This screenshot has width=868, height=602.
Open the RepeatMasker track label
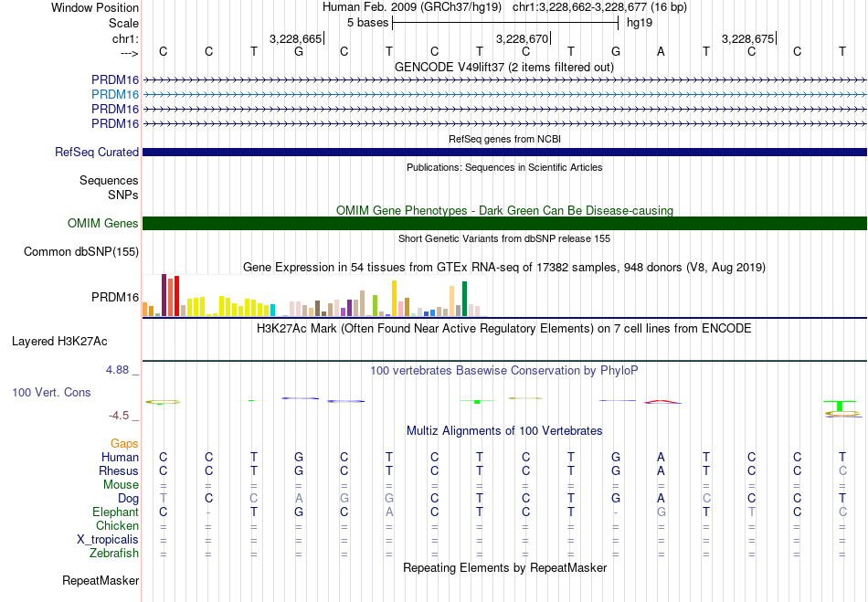tap(101, 581)
